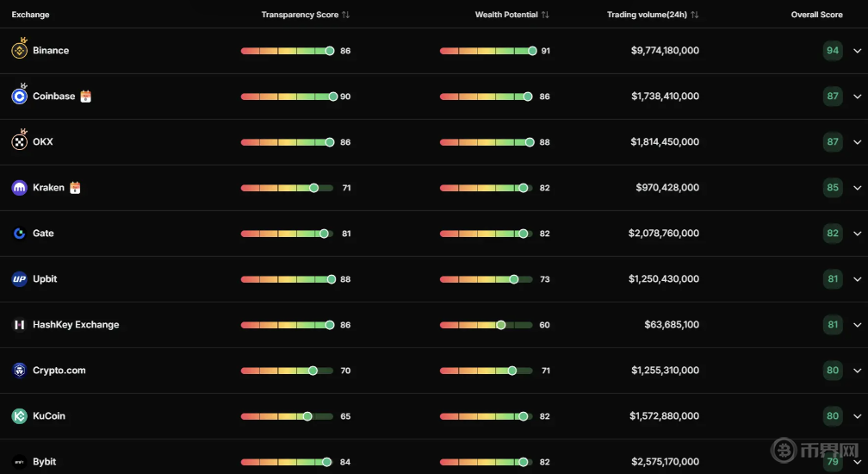Open the Bybit exchange name link
868x474 pixels.
click(44, 462)
